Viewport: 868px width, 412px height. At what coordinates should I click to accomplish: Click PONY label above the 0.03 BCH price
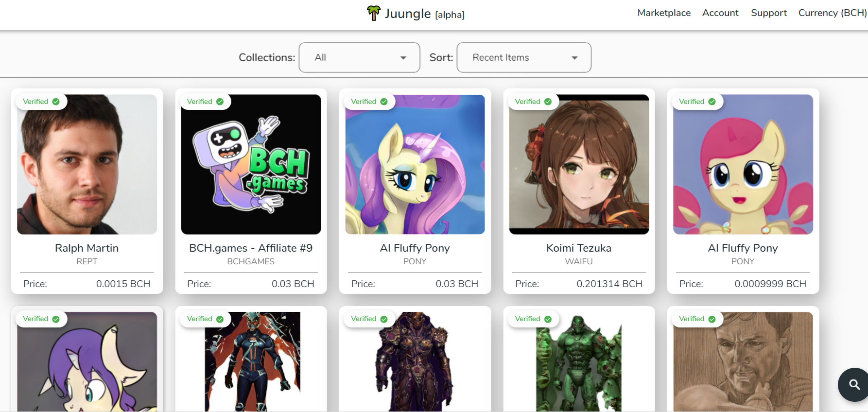click(x=415, y=261)
